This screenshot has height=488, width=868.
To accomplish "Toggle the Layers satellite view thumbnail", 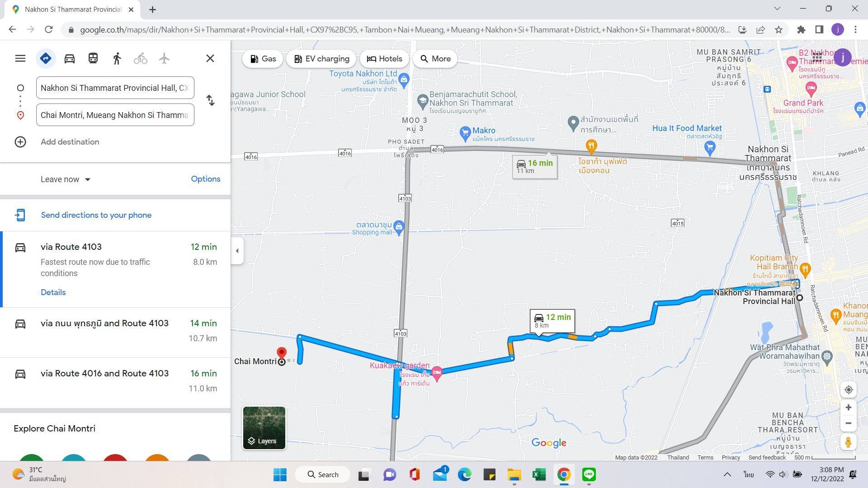I will point(264,428).
